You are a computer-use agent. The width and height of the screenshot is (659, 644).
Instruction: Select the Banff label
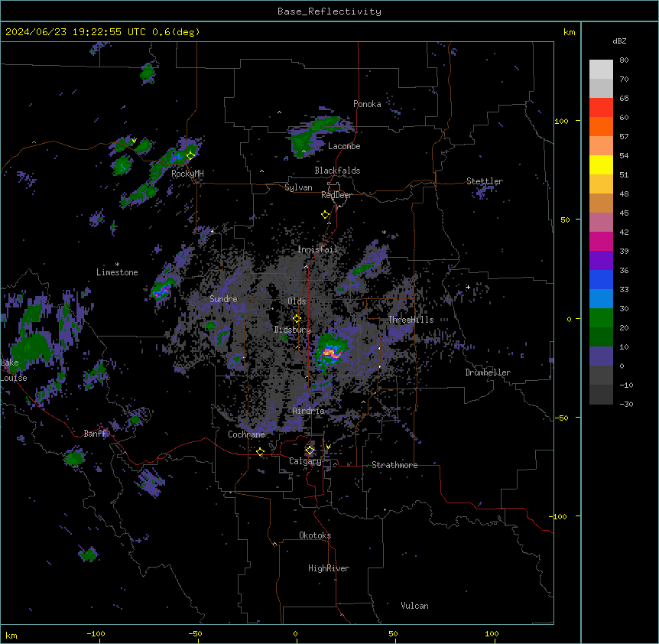[95, 434]
